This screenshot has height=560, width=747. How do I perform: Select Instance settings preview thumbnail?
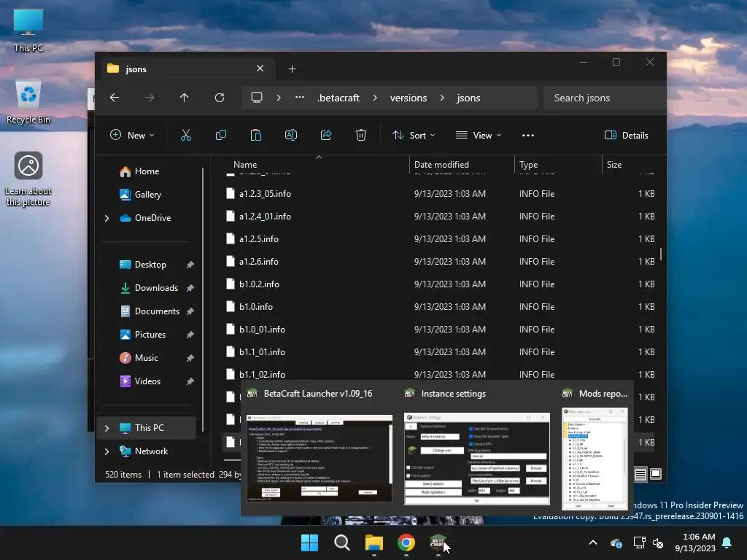(x=477, y=458)
